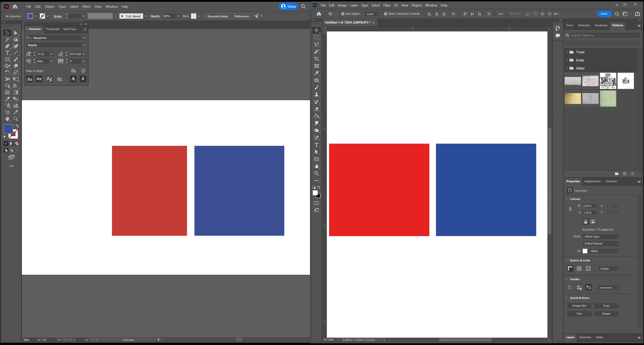
Task: Click Illustrator's blue fill color swatch
Action: click(x=8, y=129)
